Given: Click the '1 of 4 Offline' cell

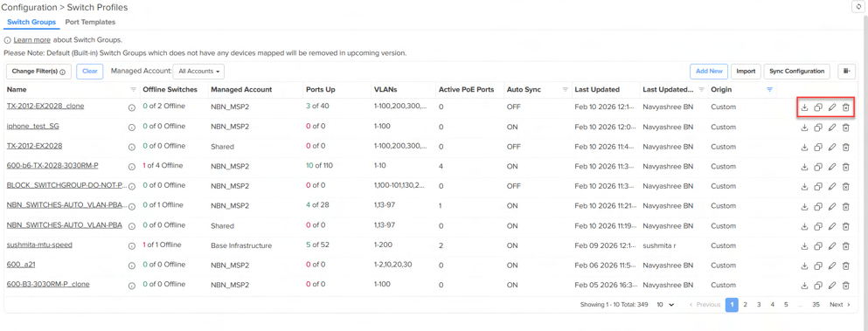Looking at the screenshot, I should [163, 166].
